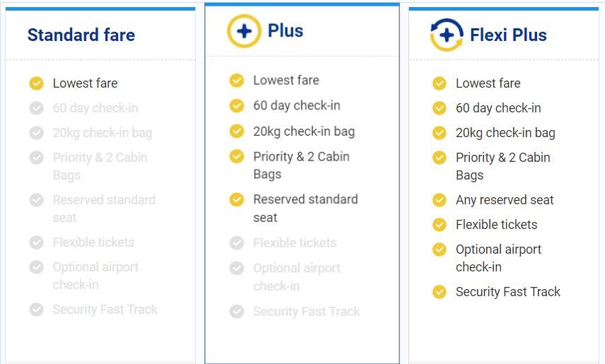Click the yellow check beside Standard fare's Lowest fare

tap(37, 83)
